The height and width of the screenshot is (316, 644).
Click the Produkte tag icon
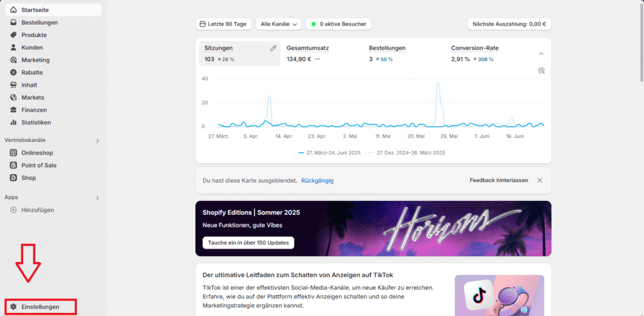[x=14, y=35]
